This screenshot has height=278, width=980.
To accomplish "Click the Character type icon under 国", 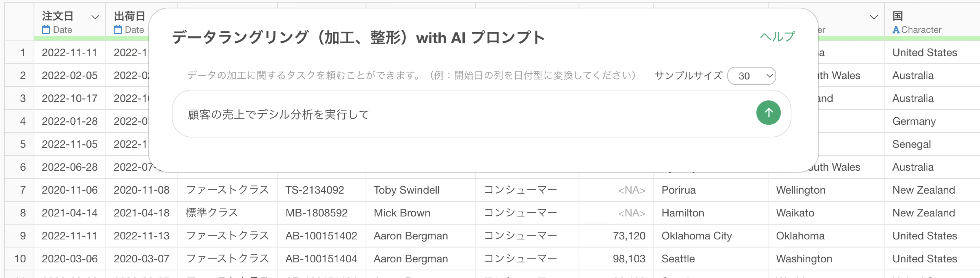I will (896, 30).
